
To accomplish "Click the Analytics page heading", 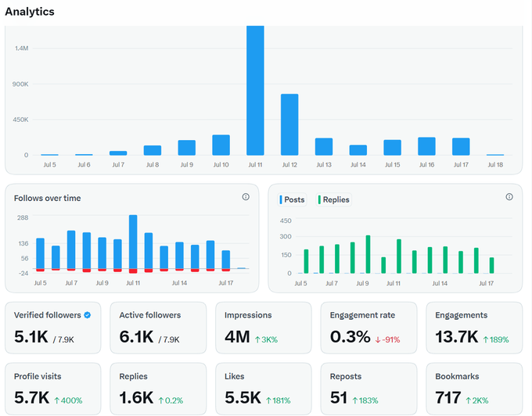I will click(30, 12).
